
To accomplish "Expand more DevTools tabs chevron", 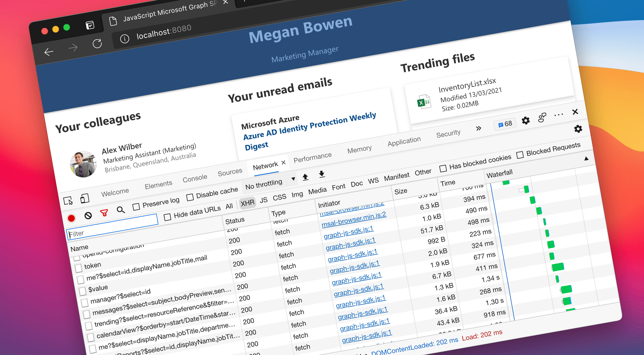I will click(x=478, y=128).
